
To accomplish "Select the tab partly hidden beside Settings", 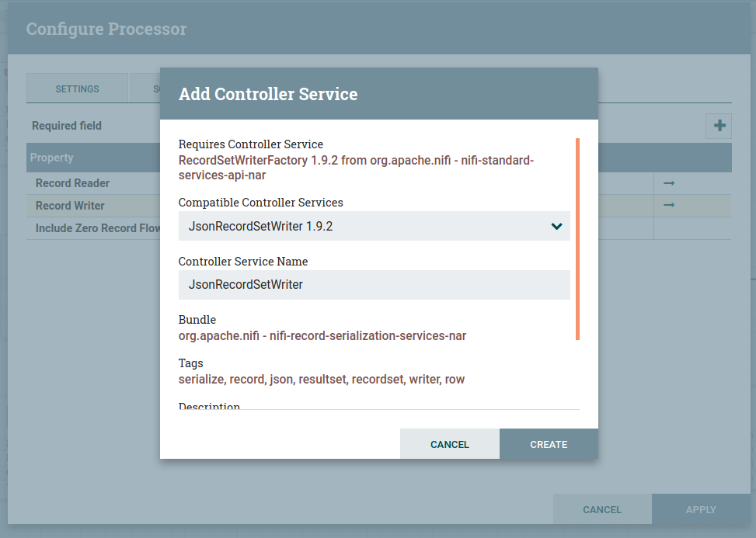I will (146, 89).
